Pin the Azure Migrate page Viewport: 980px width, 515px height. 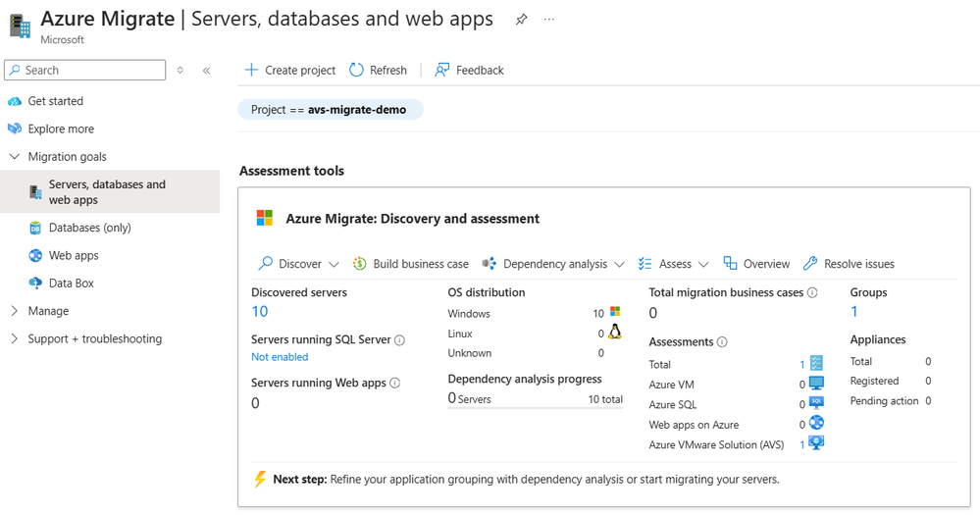521,19
